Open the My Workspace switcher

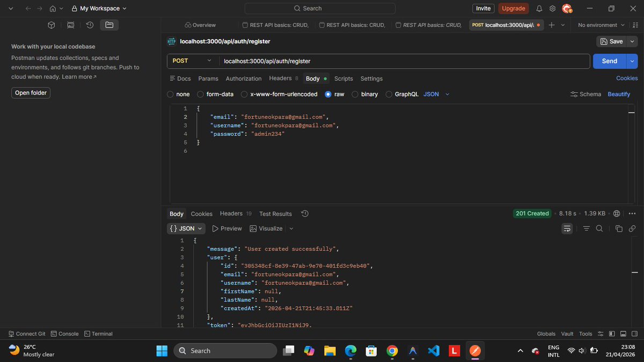[x=99, y=9]
